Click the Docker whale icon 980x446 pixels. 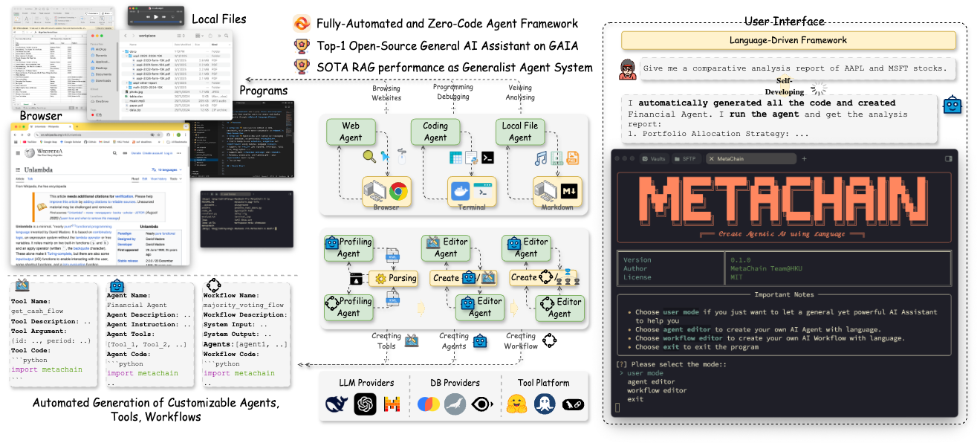click(460, 192)
